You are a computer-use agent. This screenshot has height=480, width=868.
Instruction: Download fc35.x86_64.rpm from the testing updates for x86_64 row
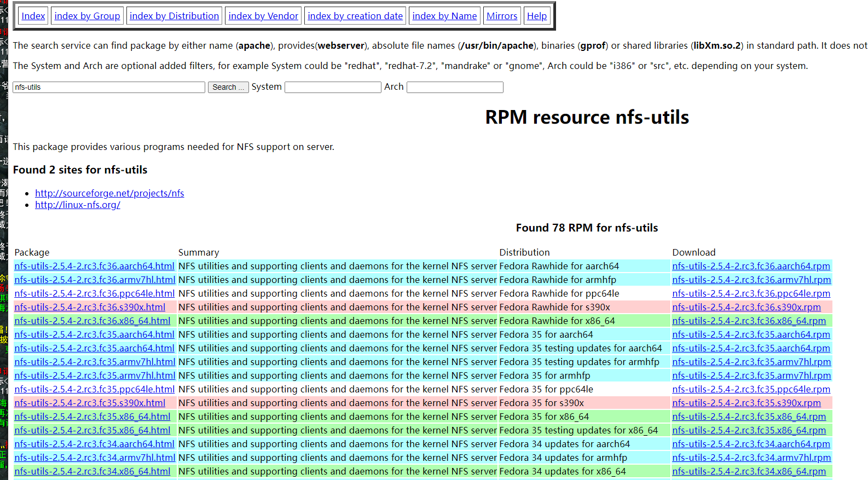click(x=749, y=430)
